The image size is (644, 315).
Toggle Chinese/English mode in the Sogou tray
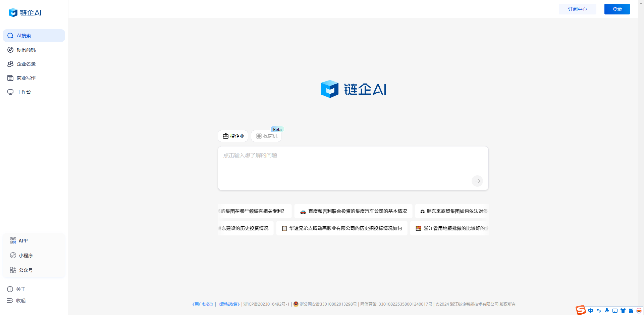(x=591, y=311)
